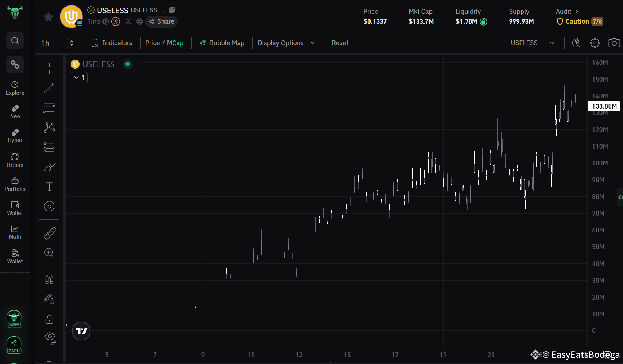
Task: Click the Caution 7/8 audit badge
Action: tap(580, 21)
